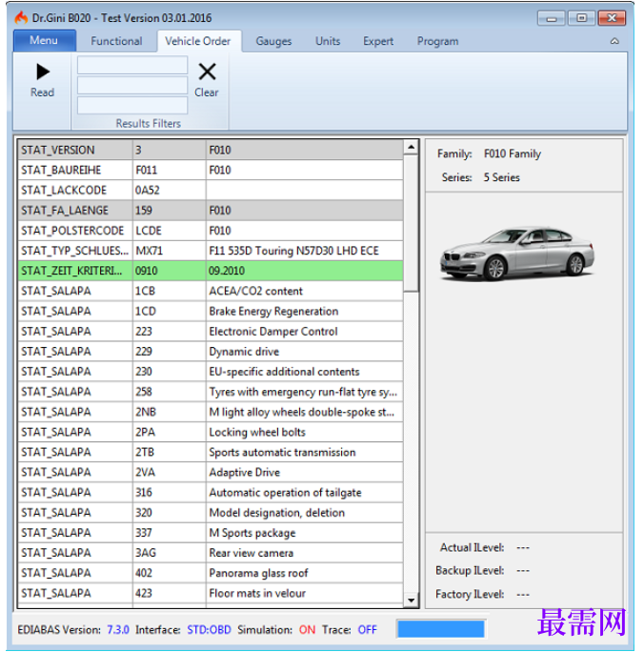
Task: Click the Dynamic drive cell
Action: tap(305, 352)
